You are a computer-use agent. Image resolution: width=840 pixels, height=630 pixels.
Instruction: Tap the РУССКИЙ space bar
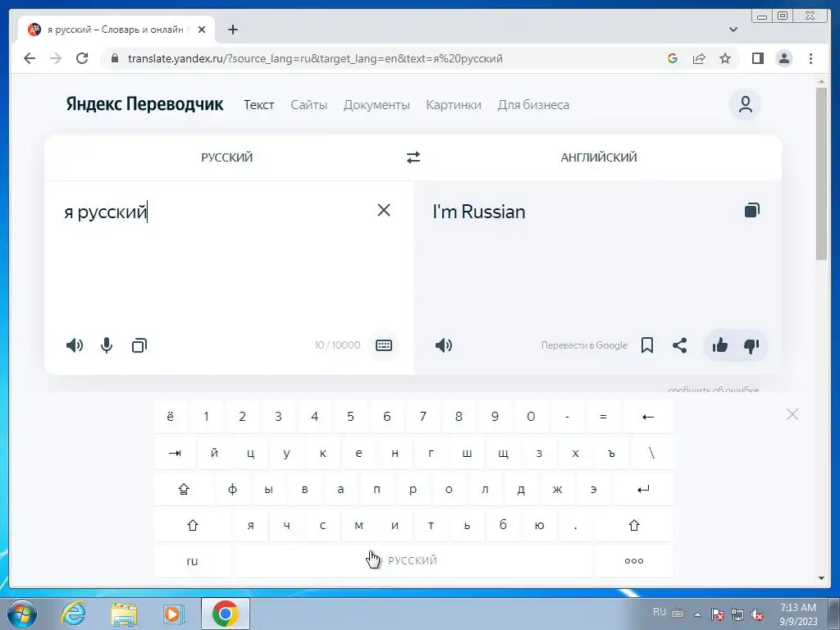(413, 561)
